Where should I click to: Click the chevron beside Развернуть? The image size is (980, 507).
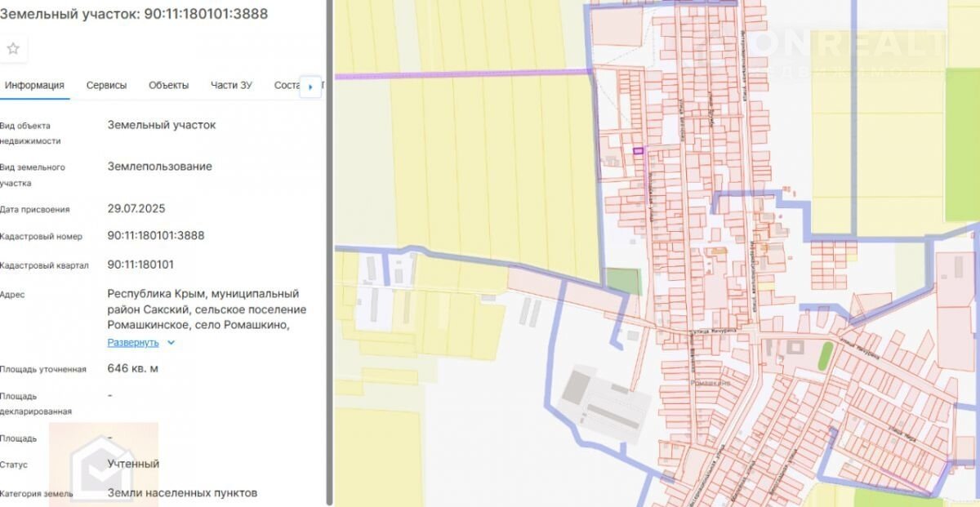point(171,343)
